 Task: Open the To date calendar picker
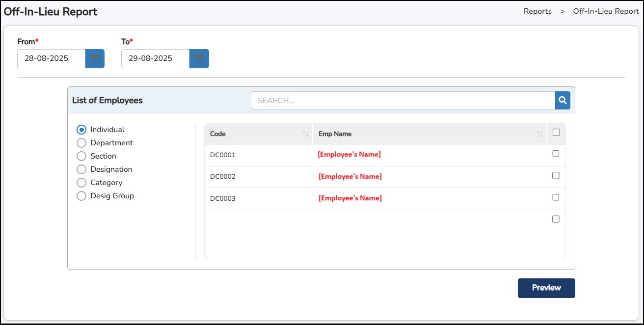(x=199, y=58)
